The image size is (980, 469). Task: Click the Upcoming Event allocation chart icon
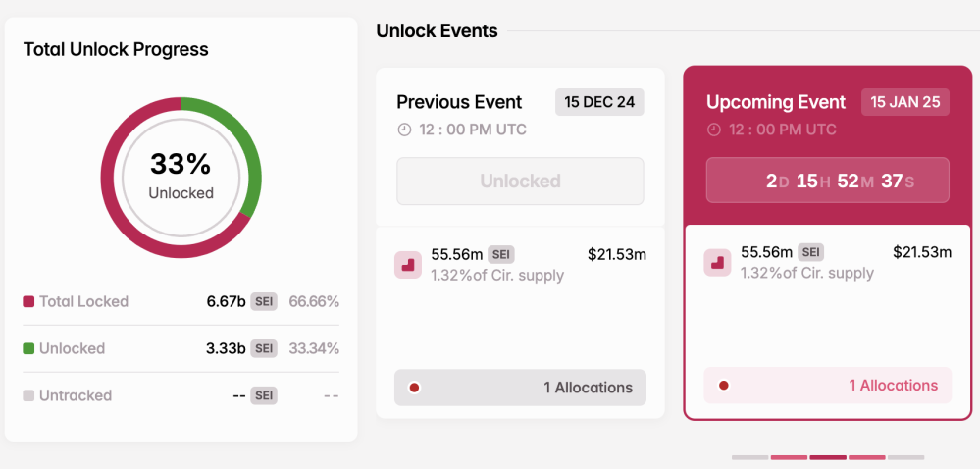pyautogui.click(x=717, y=263)
